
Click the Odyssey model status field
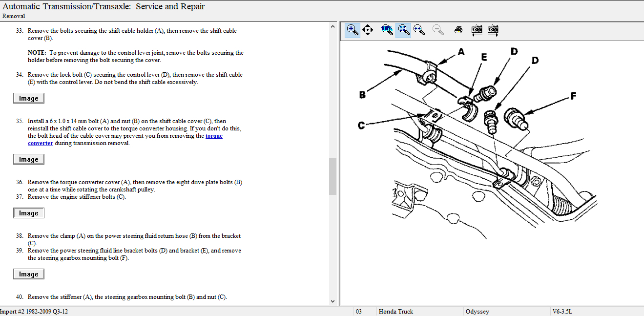[x=477, y=311]
